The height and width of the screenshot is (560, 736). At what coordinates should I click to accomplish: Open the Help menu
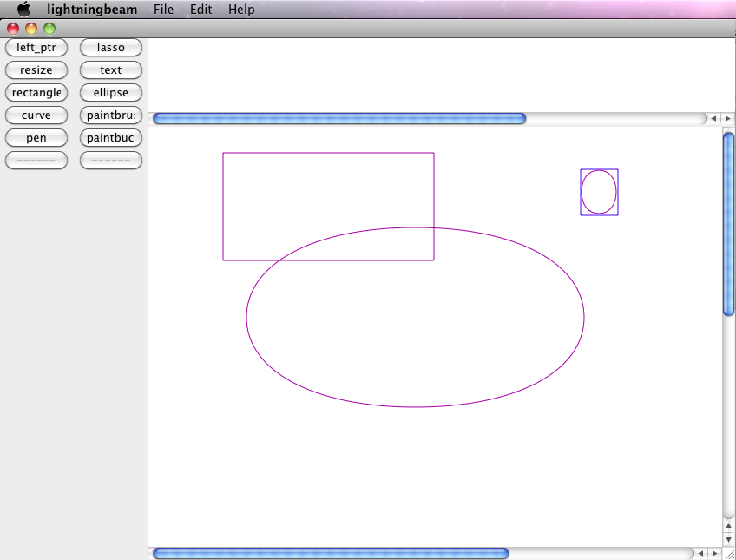(x=241, y=10)
